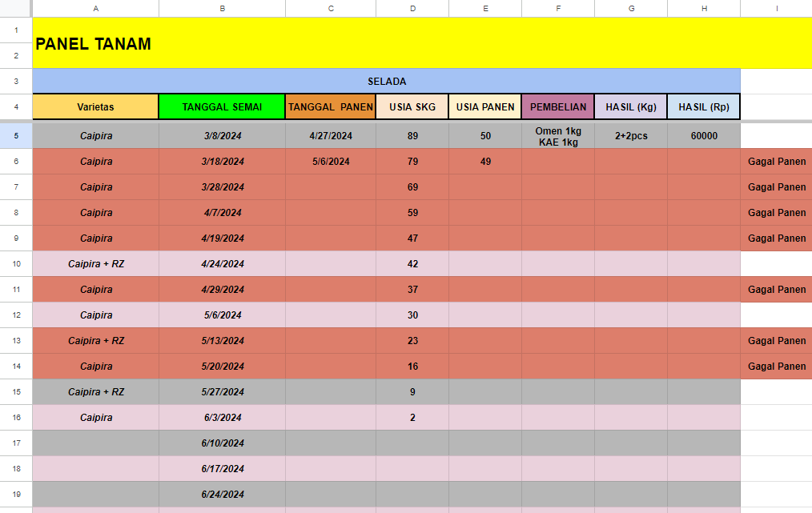
Task: Click the row 19 header number
Action: coord(16,495)
